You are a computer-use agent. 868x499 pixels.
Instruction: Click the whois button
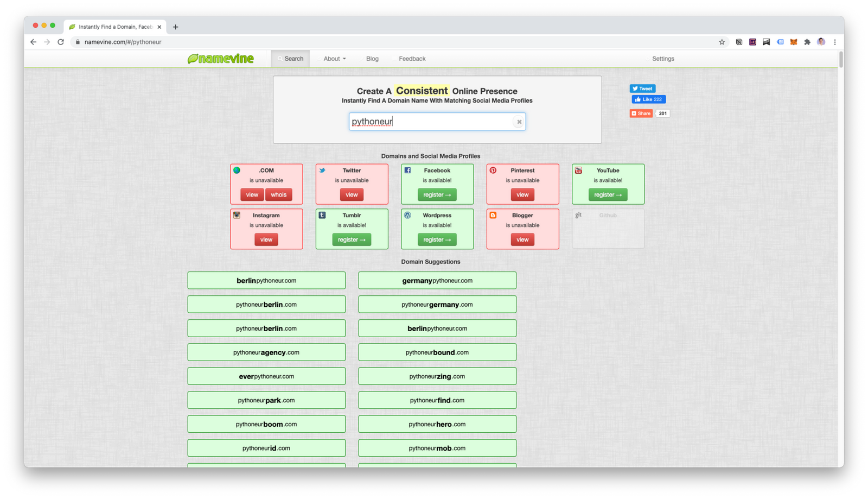[279, 194]
